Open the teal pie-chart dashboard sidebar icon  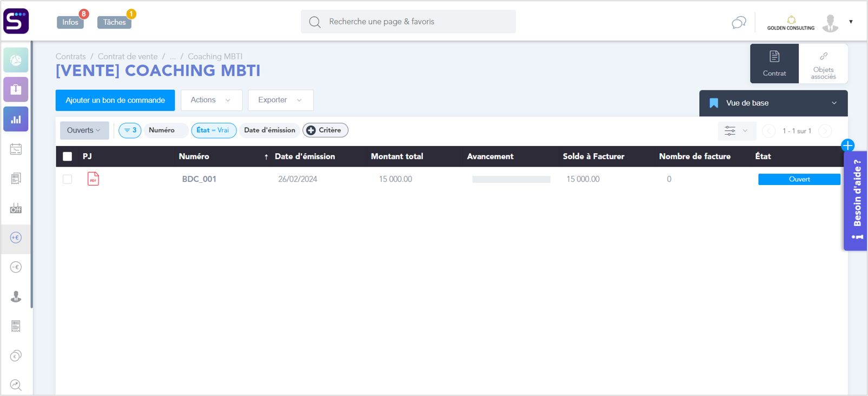[x=16, y=60]
